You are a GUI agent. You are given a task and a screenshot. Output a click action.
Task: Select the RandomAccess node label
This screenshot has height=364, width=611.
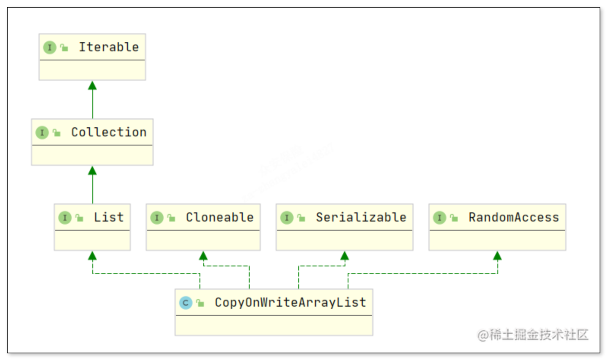514,217
